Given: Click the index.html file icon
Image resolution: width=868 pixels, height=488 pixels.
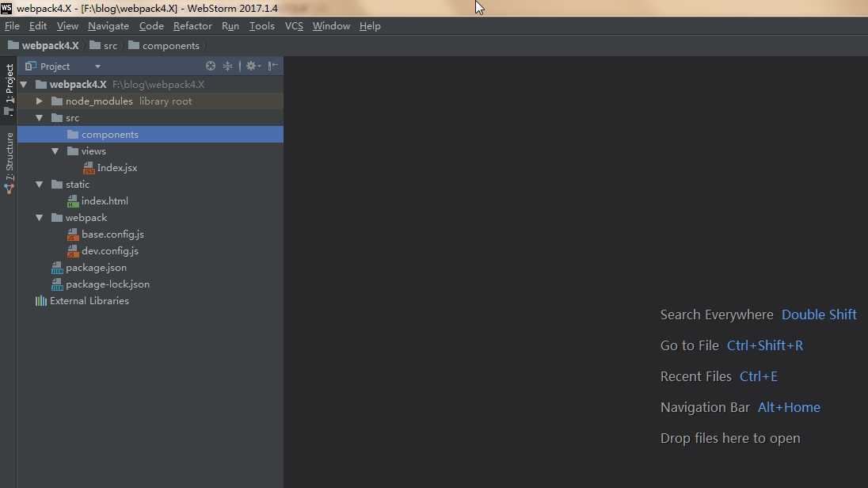Looking at the screenshot, I should coord(73,201).
